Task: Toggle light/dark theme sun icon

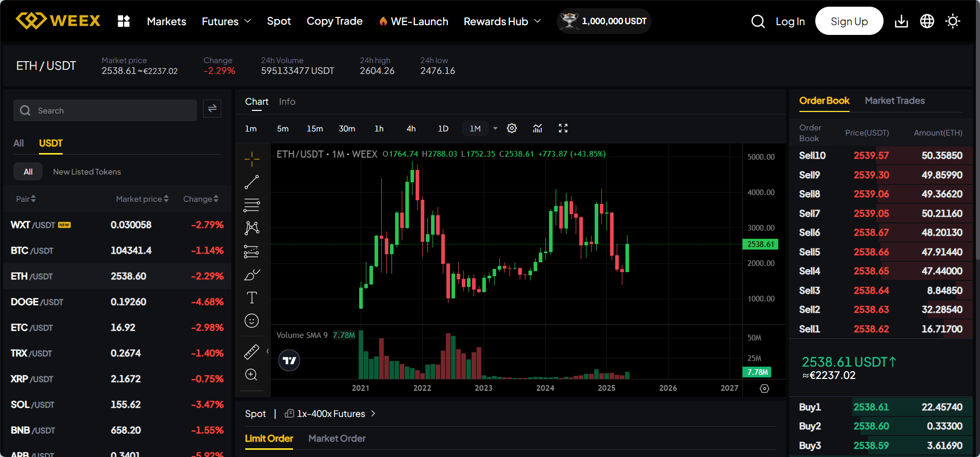Action: [x=953, y=21]
